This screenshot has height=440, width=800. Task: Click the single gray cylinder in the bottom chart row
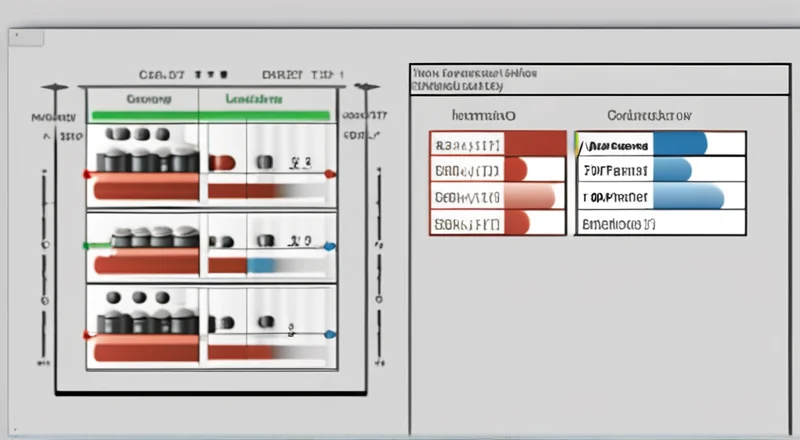point(265,322)
